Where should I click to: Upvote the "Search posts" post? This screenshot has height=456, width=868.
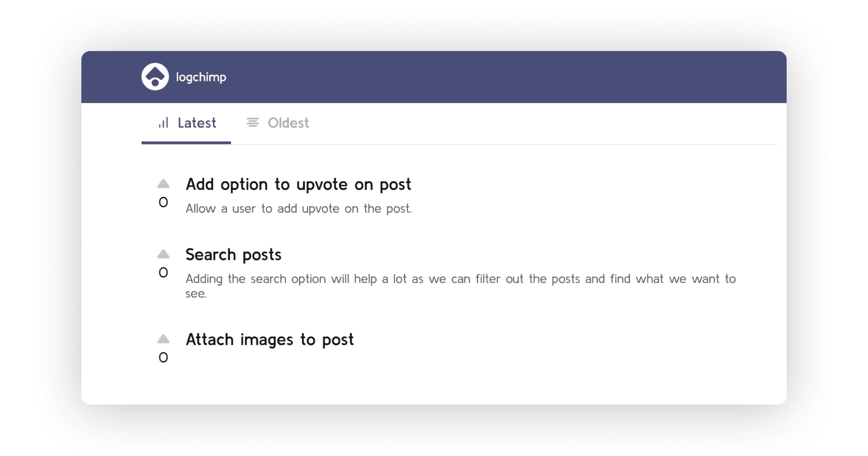(163, 254)
